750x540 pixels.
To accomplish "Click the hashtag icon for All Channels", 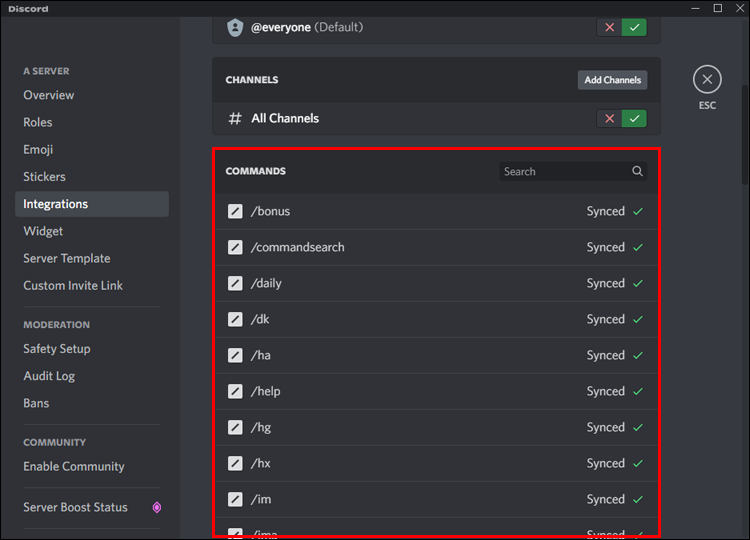I will pyautogui.click(x=235, y=118).
